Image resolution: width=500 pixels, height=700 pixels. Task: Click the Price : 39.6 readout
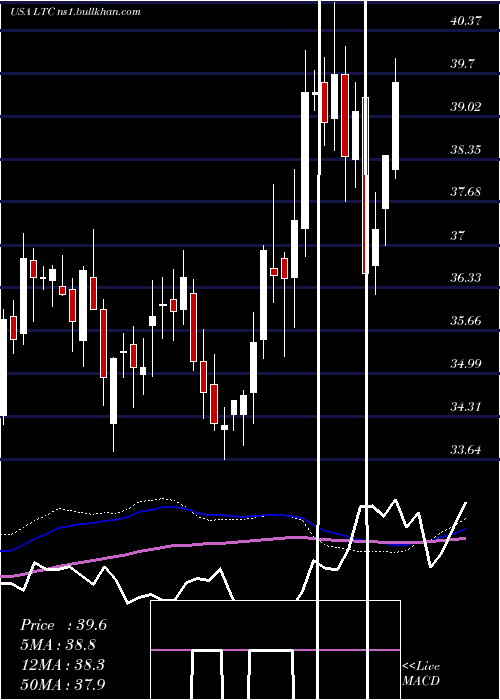click(63, 625)
